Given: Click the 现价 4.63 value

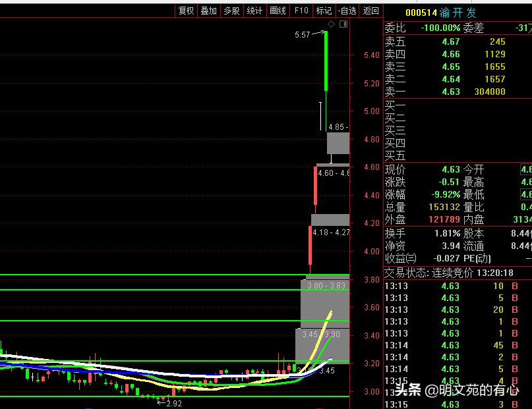Looking at the screenshot, I should coord(450,169).
